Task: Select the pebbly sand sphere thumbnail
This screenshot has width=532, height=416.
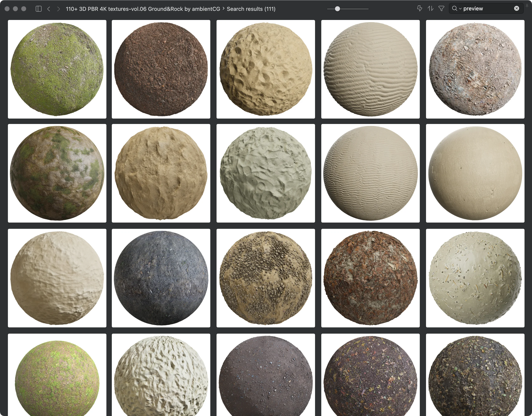Action: pos(266,278)
